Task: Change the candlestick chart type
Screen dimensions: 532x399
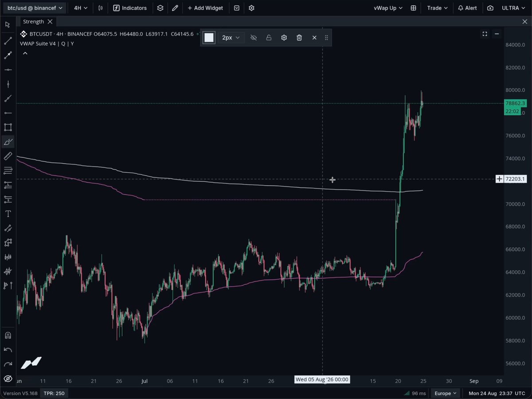Action: (101, 8)
